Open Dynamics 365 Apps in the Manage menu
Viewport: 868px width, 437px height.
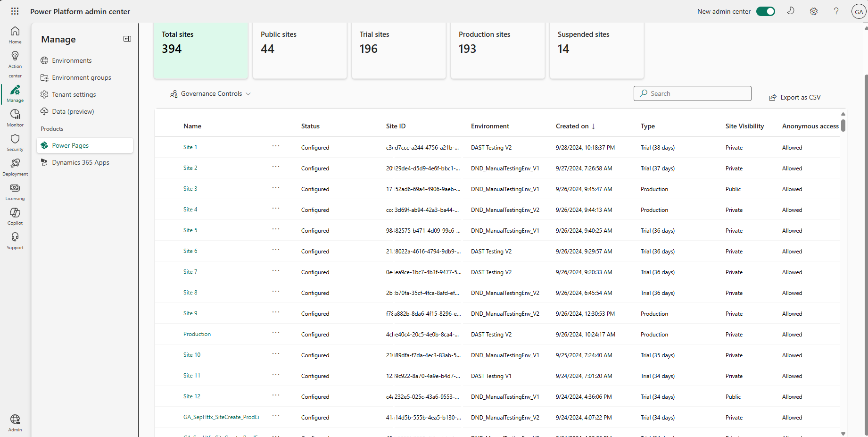(80, 162)
